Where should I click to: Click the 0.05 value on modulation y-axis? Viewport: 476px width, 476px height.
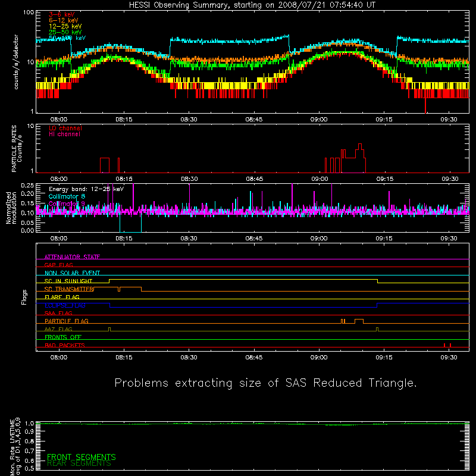pos(27,223)
